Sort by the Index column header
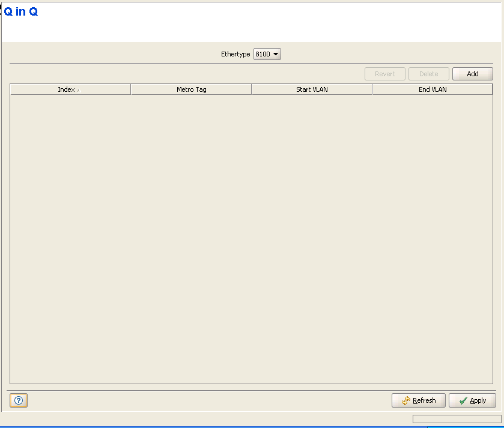This screenshot has height=428, width=504. coord(66,89)
